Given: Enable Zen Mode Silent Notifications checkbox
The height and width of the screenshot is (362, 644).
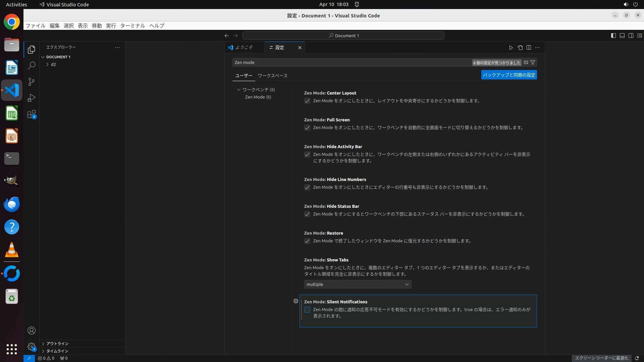Looking at the screenshot, I should 307,310.
